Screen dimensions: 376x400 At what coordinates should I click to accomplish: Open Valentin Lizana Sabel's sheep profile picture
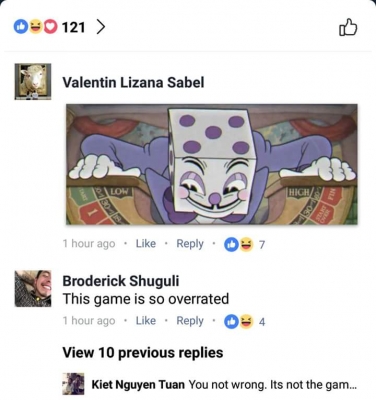(33, 82)
